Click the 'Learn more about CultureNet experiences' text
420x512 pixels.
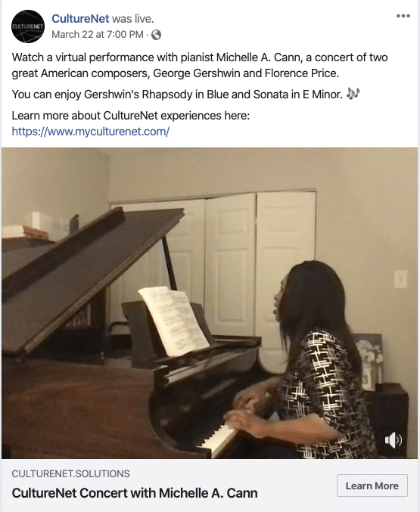[x=131, y=116]
